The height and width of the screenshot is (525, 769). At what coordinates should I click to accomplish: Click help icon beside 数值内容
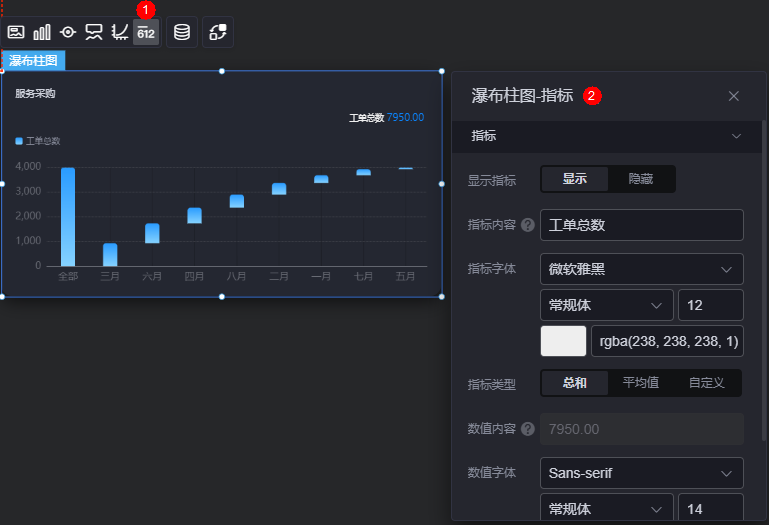coord(528,429)
